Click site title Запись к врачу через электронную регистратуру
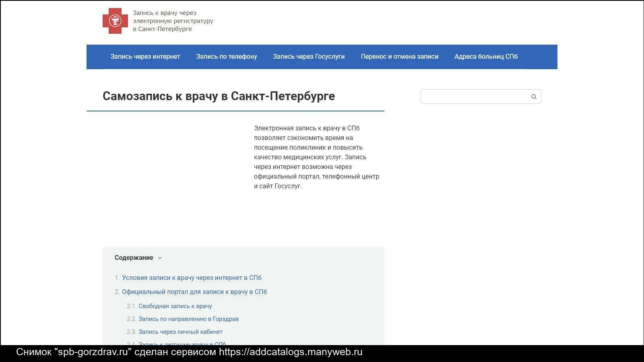This screenshot has width=644, height=362. click(173, 21)
